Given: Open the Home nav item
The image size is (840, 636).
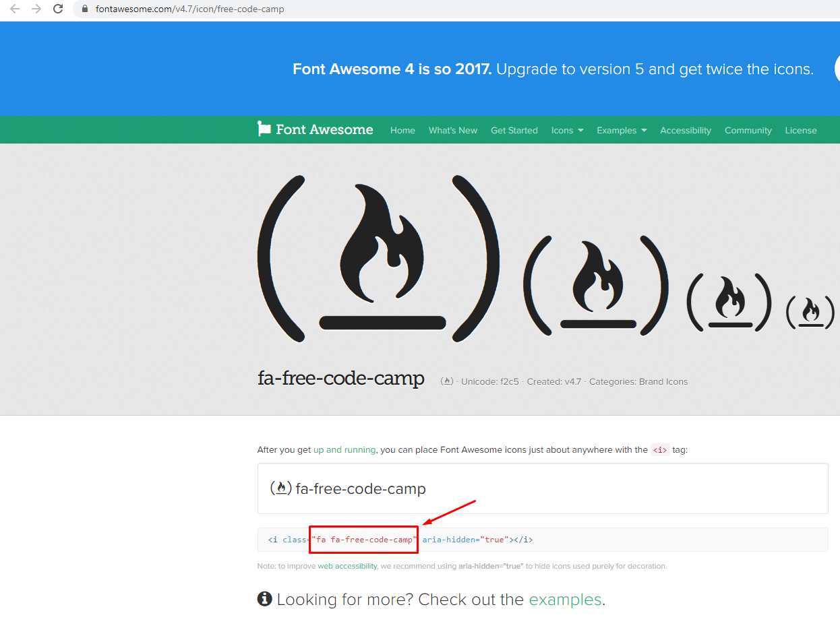Looking at the screenshot, I should [x=402, y=130].
